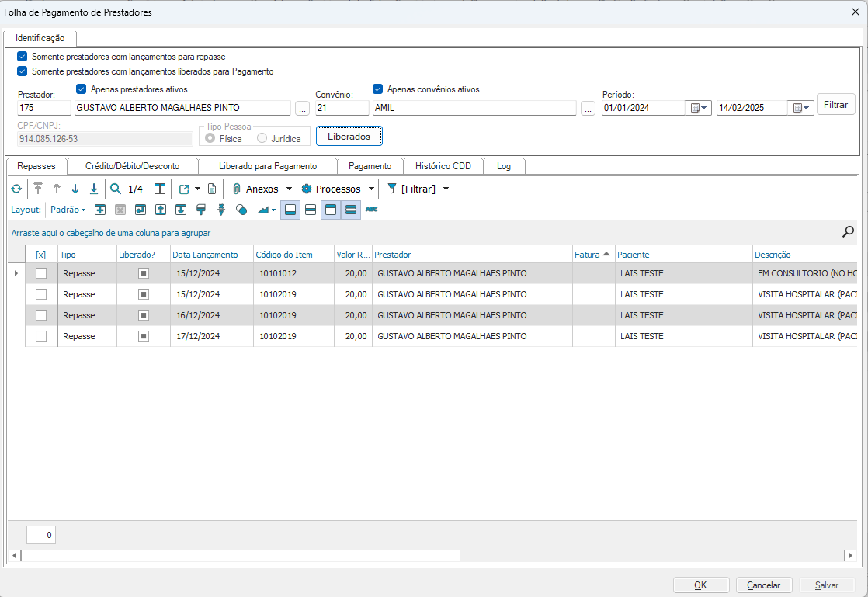Viewport: 868px width, 597px height.
Task: Click the disabled delete layout icon
Action: click(x=120, y=210)
